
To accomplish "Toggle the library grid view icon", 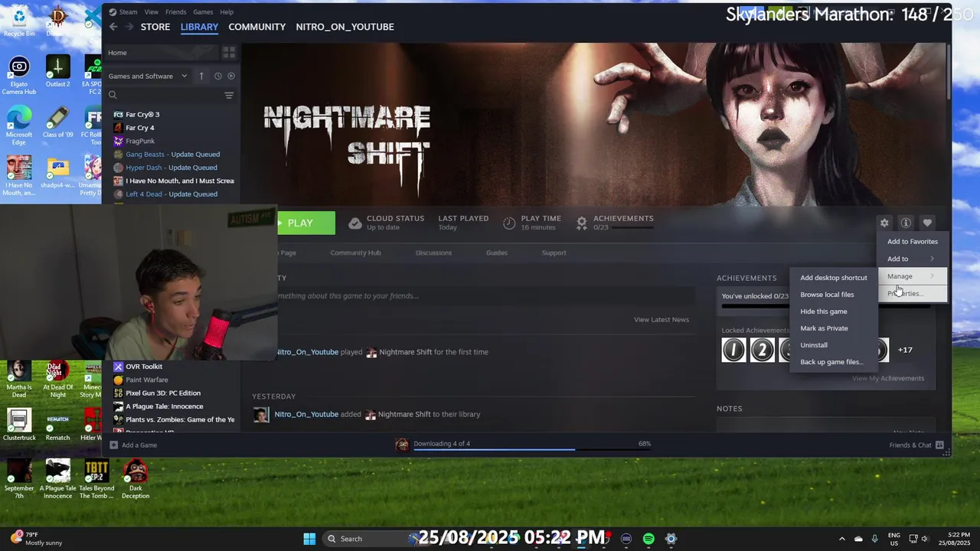I will [229, 53].
